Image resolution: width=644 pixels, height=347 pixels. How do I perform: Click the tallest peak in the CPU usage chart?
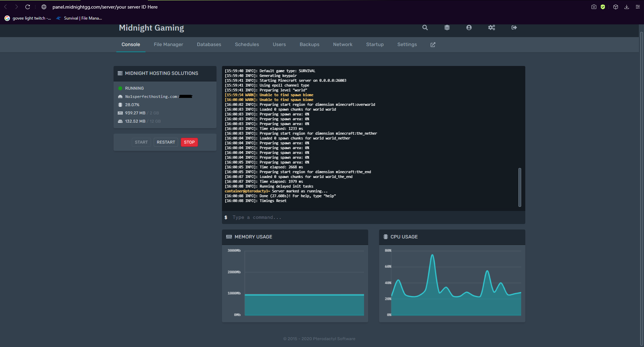point(432,255)
